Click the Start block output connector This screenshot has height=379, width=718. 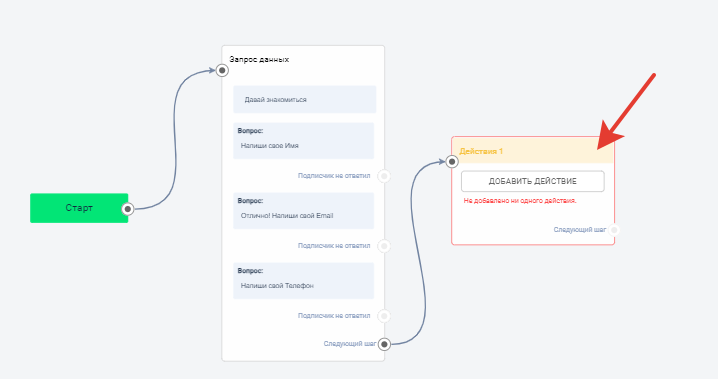coord(128,209)
